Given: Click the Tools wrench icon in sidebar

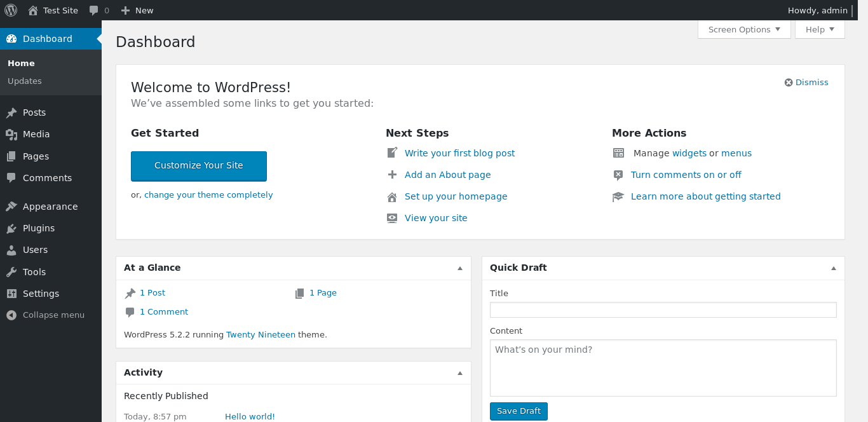Looking at the screenshot, I should click(11, 272).
